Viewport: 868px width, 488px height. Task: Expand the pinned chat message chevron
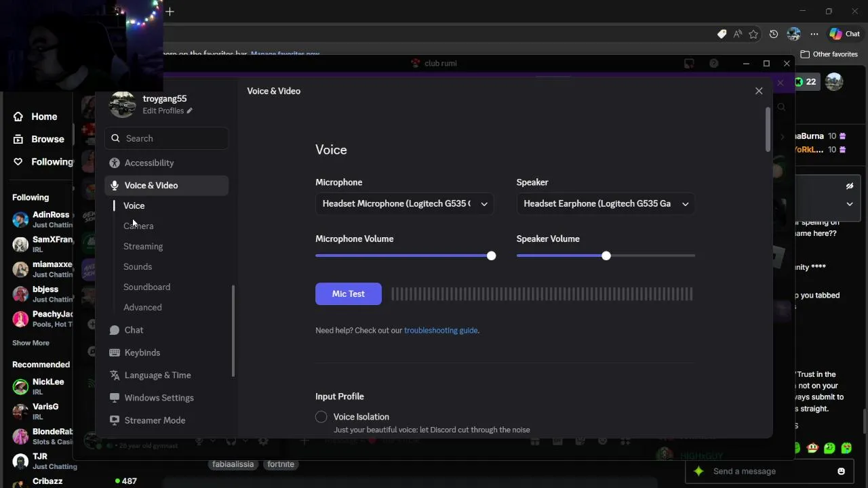tap(850, 204)
